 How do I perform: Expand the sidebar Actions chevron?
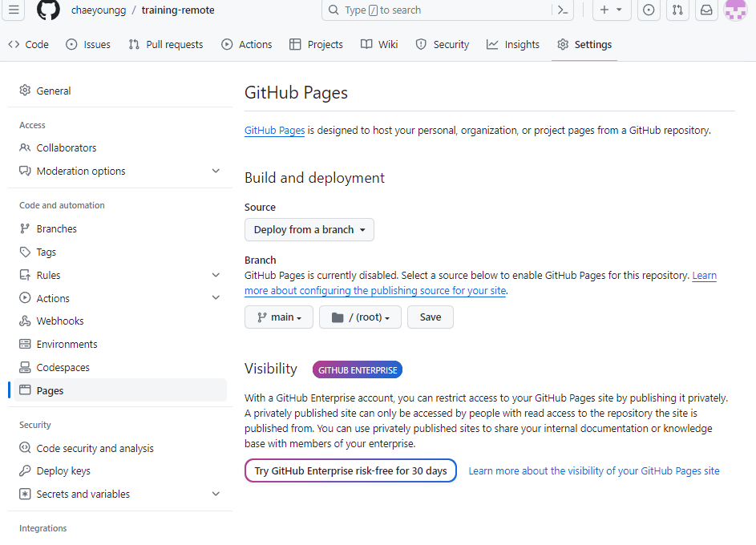216,298
